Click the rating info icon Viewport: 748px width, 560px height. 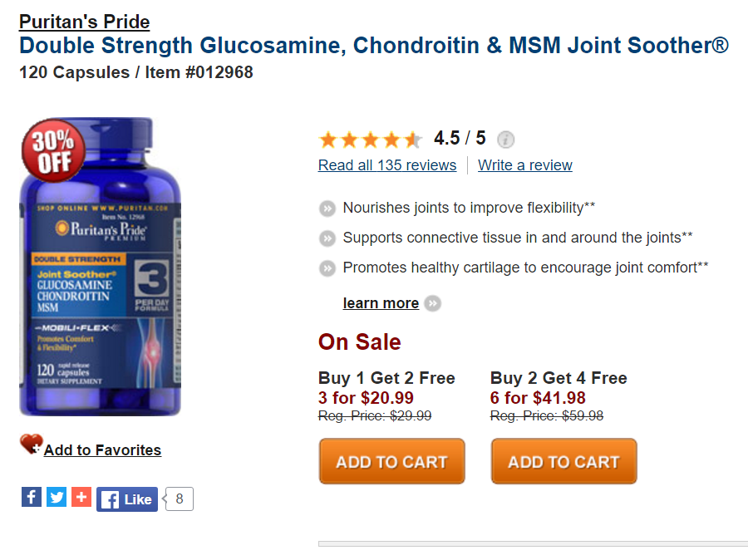pos(506,140)
